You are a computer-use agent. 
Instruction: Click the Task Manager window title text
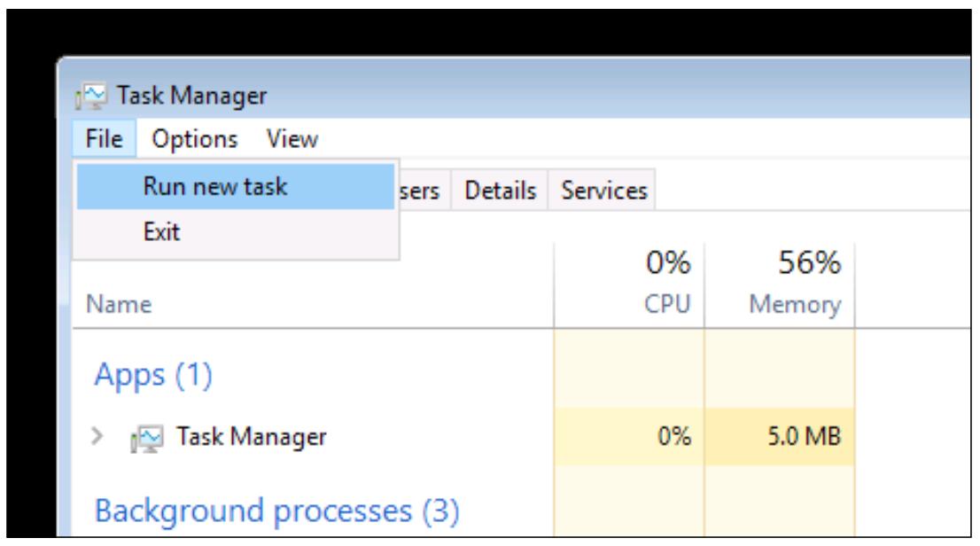tap(192, 96)
